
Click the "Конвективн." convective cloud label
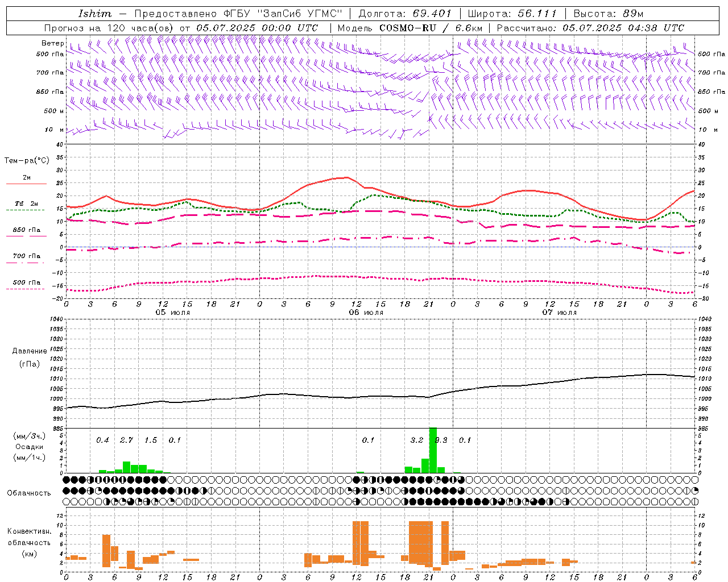point(29,531)
